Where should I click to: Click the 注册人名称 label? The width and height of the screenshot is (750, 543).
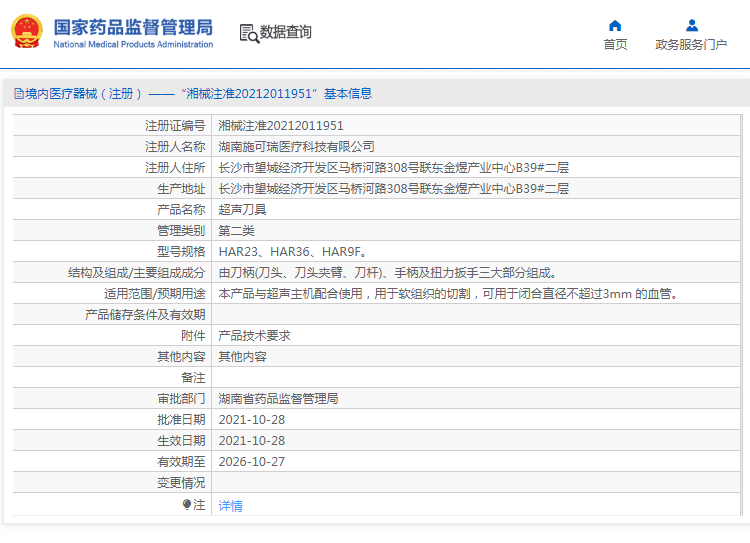click(175, 147)
